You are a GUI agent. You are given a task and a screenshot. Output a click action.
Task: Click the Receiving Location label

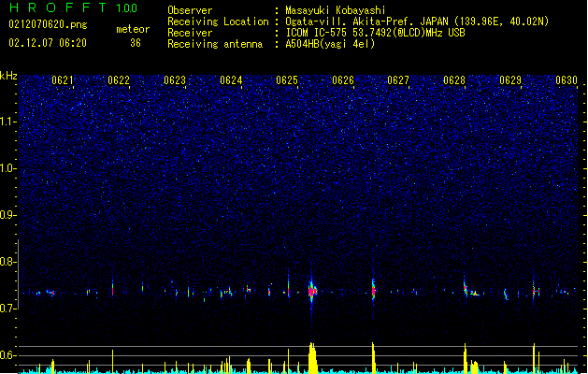218,22
